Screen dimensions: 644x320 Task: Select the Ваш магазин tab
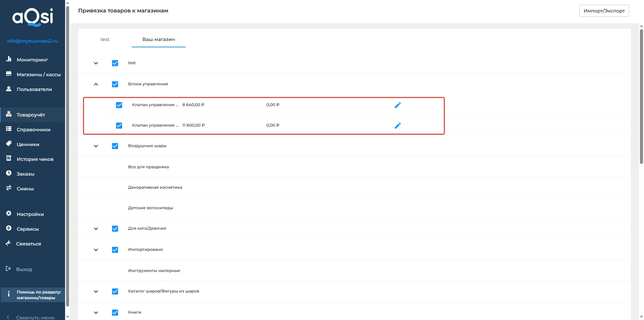(x=158, y=40)
